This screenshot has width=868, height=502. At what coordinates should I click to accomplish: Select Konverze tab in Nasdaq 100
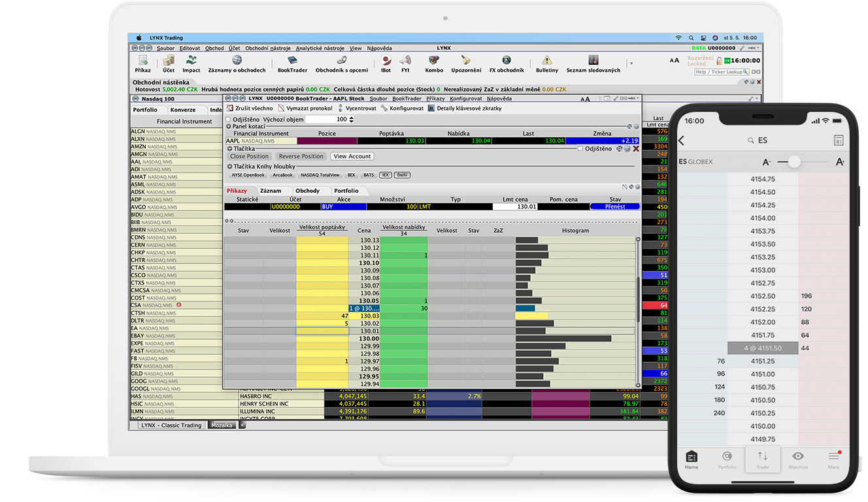pos(183,110)
